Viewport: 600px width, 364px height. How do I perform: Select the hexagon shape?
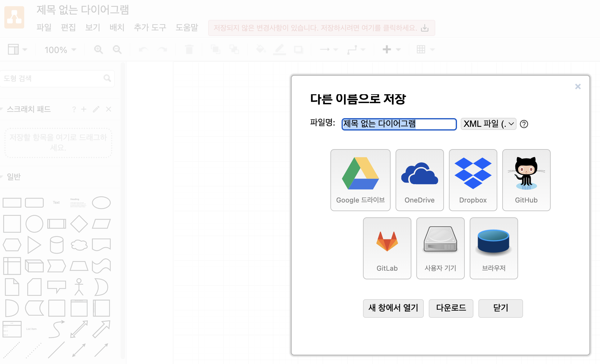(x=12, y=245)
